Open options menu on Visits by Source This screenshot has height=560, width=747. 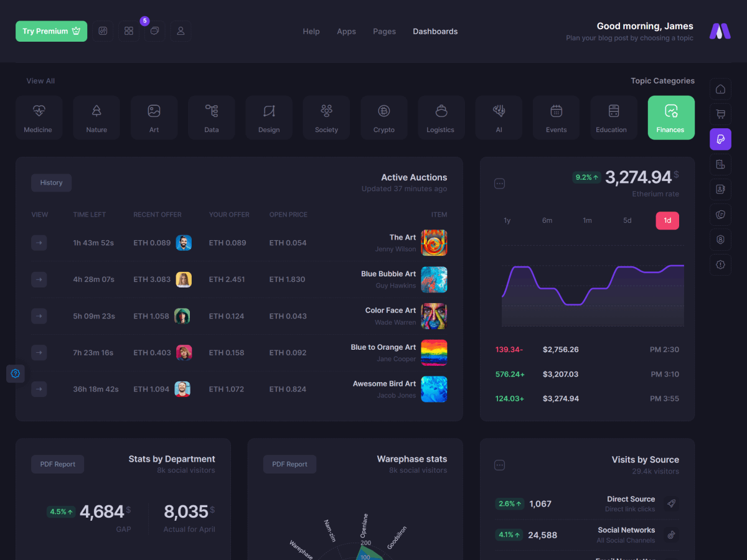499,465
